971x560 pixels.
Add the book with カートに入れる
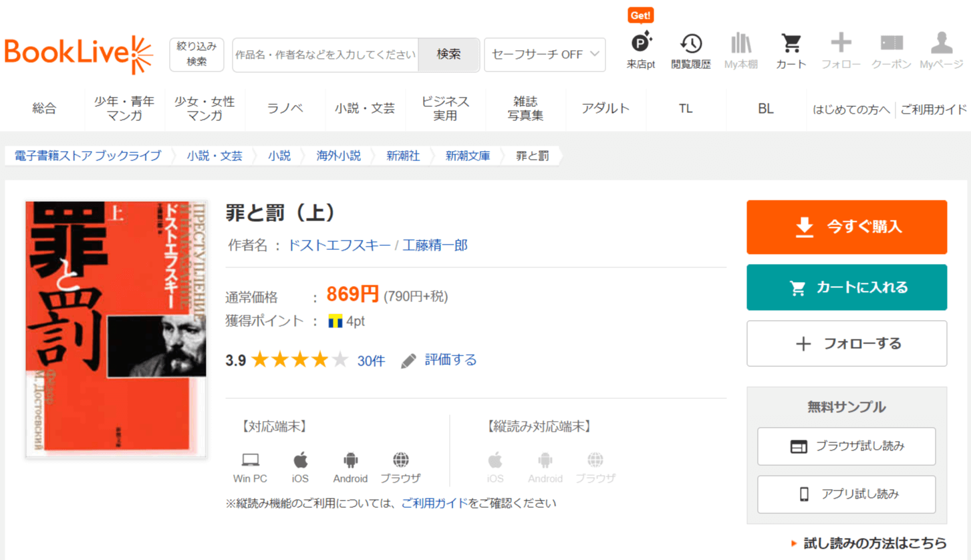[847, 287]
